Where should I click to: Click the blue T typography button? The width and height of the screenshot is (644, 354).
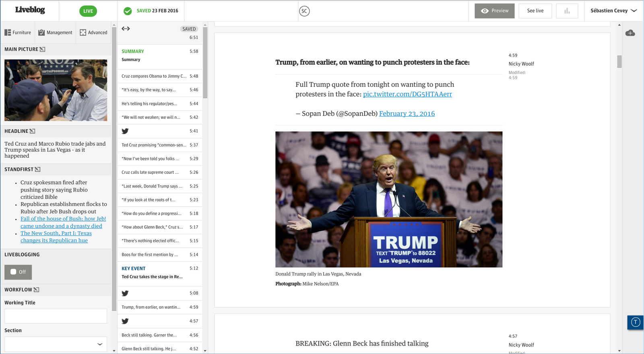click(636, 322)
